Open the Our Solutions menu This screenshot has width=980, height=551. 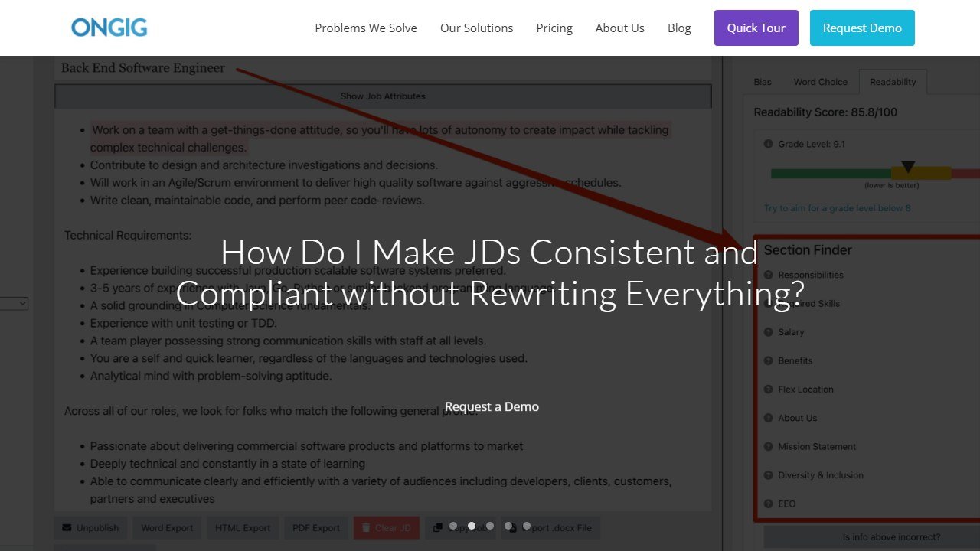click(476, 28)
